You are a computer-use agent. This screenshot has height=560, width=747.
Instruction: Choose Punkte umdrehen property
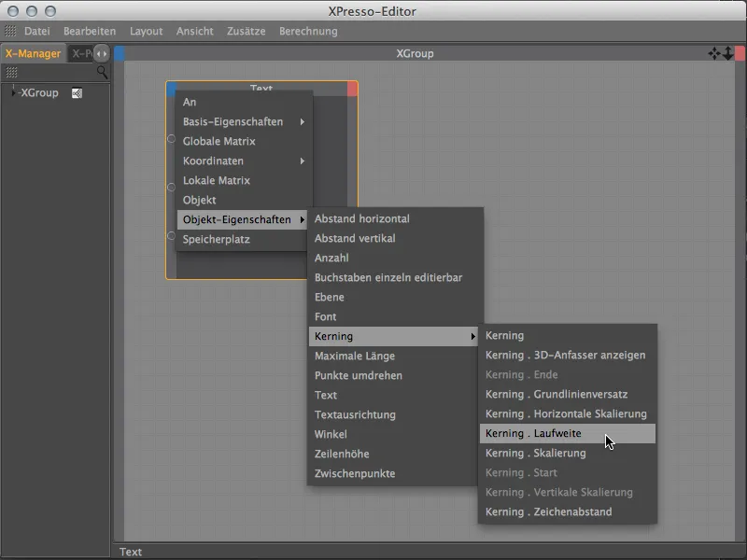pyautogui.click(x=393, y=375)
